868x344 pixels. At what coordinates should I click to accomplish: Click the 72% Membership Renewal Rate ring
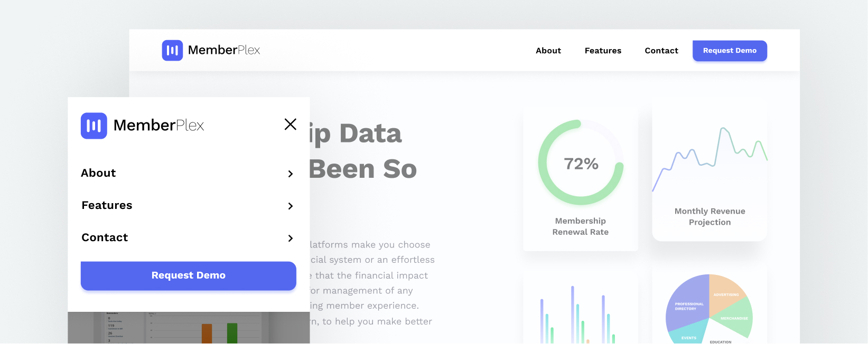580,163
